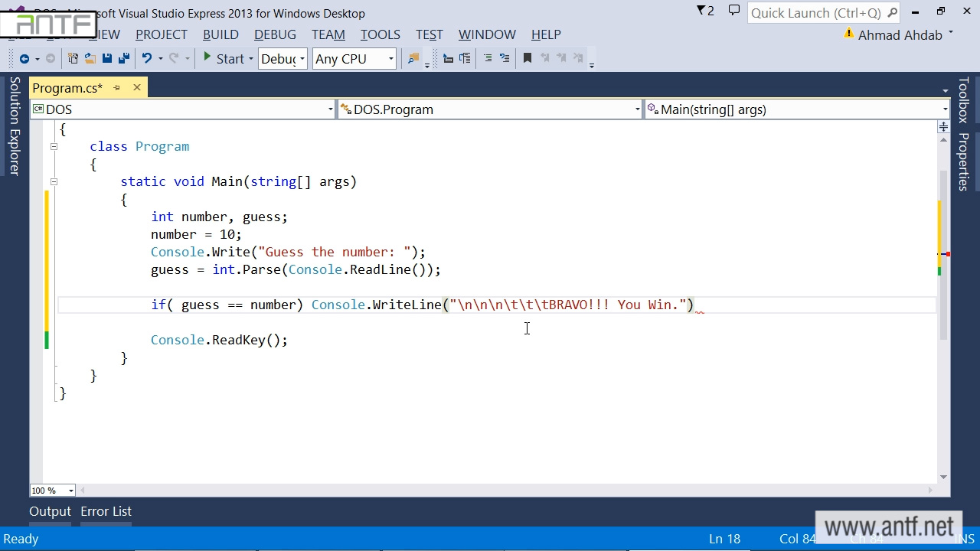Collapse the Main method outline block
Image resolution: width=980 pixels, height=551 pixels.
(54, 181)
